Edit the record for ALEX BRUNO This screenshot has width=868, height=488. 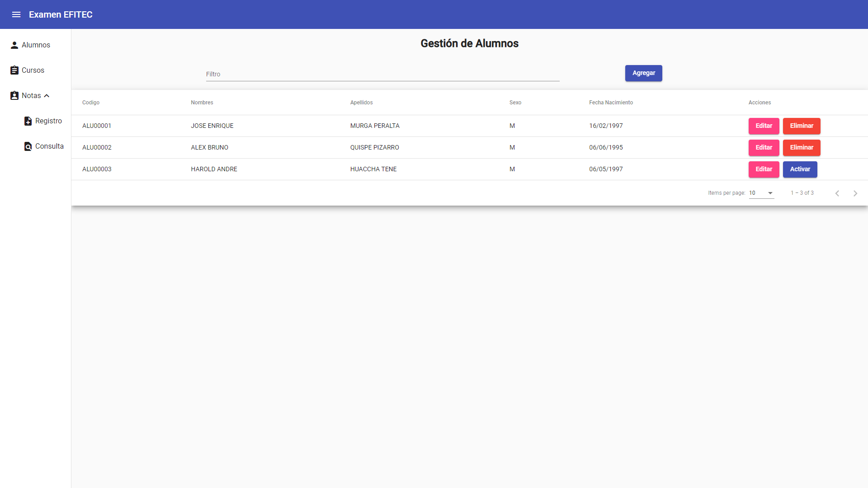[x=764, y=148]
